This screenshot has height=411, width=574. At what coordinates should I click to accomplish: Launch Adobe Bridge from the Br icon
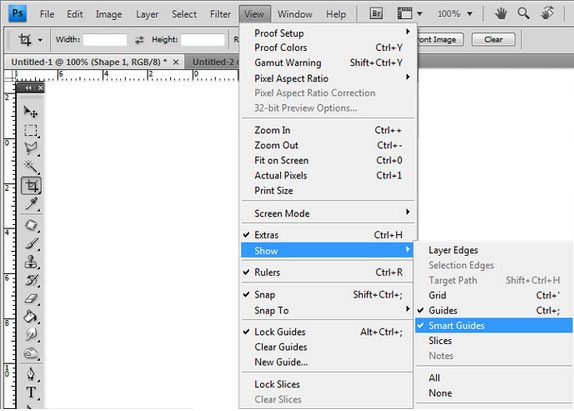point(376,14)
